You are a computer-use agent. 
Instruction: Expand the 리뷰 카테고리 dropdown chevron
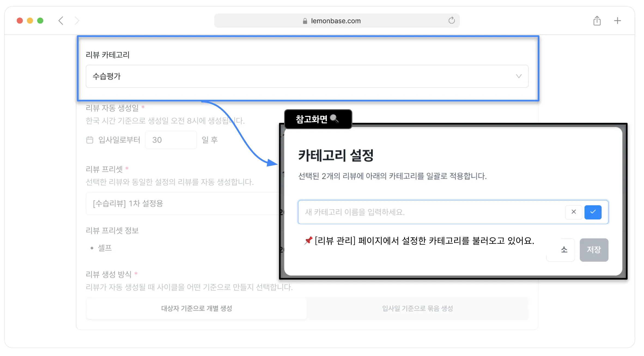[519, 76]
